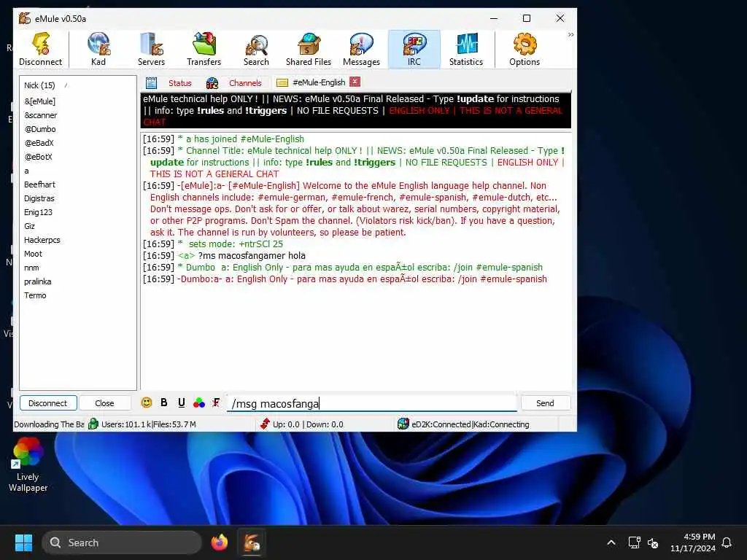Select user nnm in nick list

(x=31, y=268)
